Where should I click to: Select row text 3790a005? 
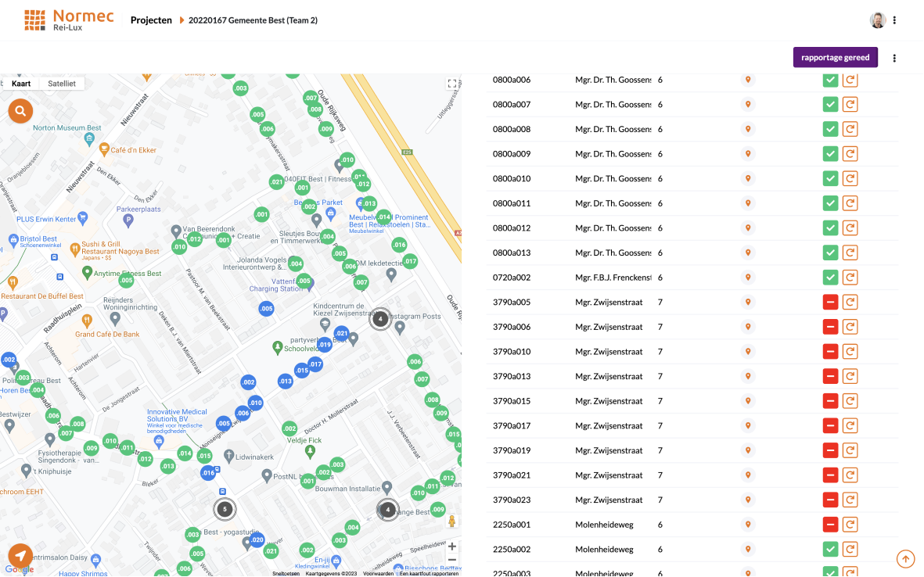click(x=512, y=302)
